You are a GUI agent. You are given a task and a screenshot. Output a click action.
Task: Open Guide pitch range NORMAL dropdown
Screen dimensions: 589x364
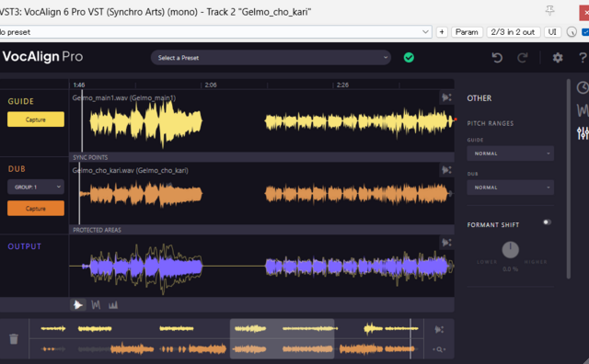[x=510, y=154]
